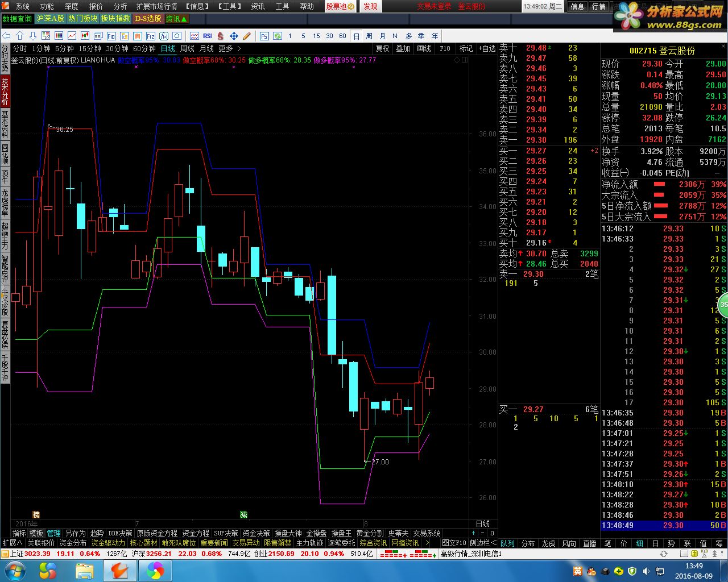728x582 pixels.
Task: Click the orange trading app taskbar icon
Action: click(x=119, y=570)
